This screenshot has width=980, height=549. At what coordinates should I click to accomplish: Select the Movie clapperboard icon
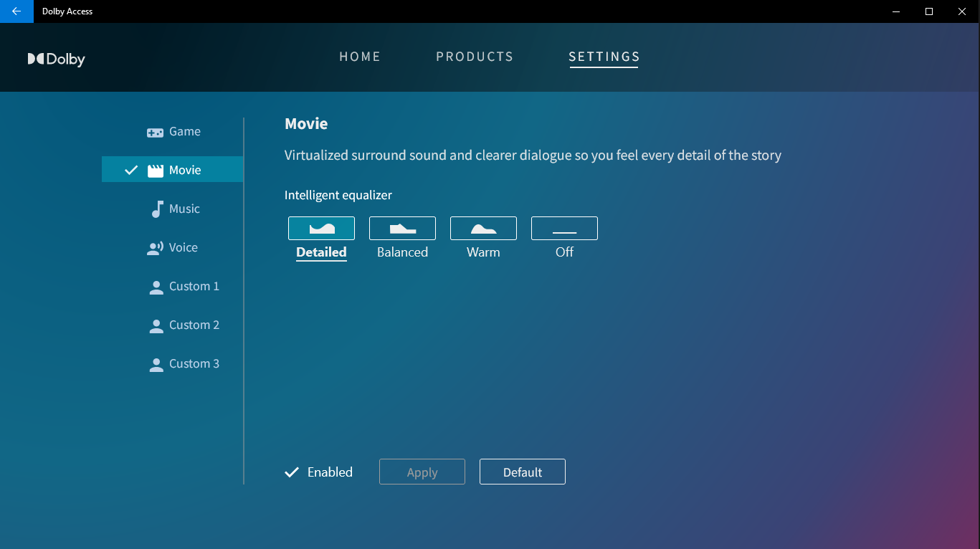pos(156,171)
